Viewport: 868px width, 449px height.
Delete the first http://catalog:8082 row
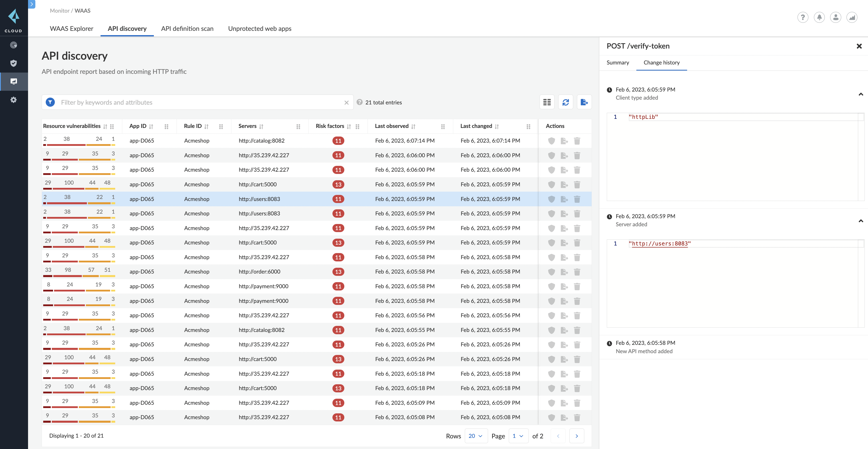(x=577, y=141)
